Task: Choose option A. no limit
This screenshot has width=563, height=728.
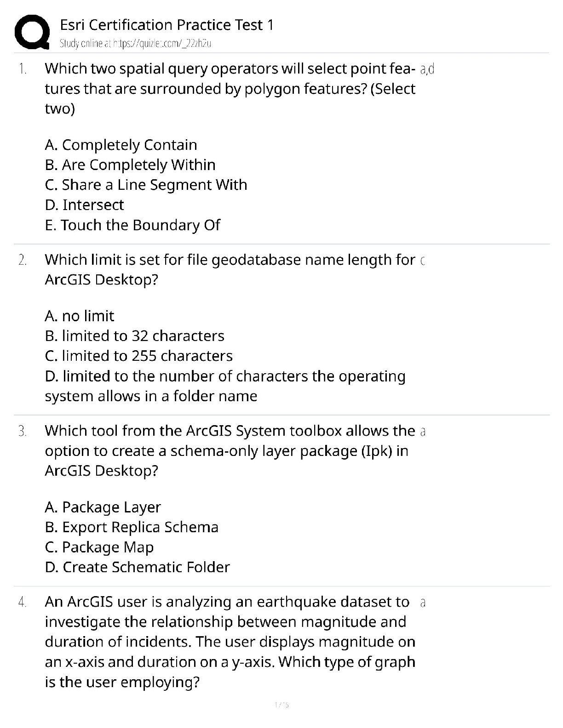Action: pos(80,316)
